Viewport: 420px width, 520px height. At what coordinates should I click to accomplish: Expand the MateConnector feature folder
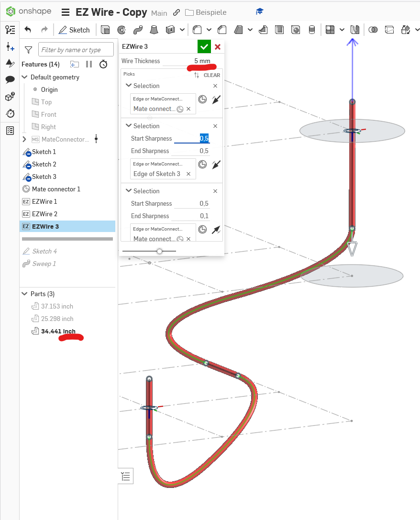point(24,139)
